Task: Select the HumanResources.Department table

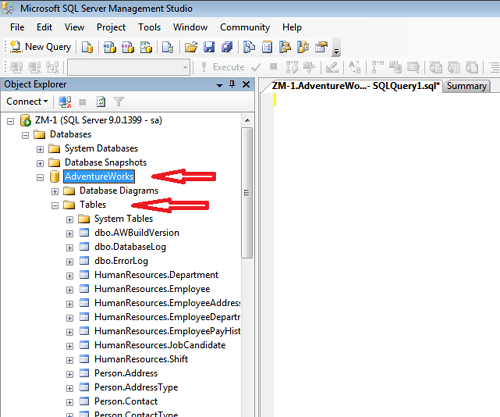Action: click(156, 275)
